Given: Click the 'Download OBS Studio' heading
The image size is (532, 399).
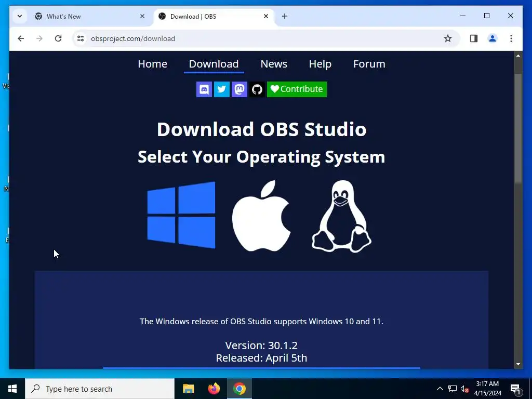Looking at the screenshot, I should (x=261, y=129).
